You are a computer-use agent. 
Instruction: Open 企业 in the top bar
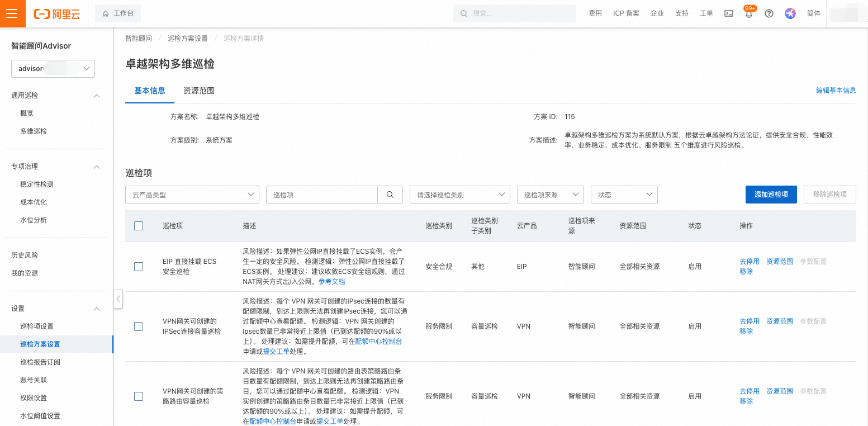[657, 13]
